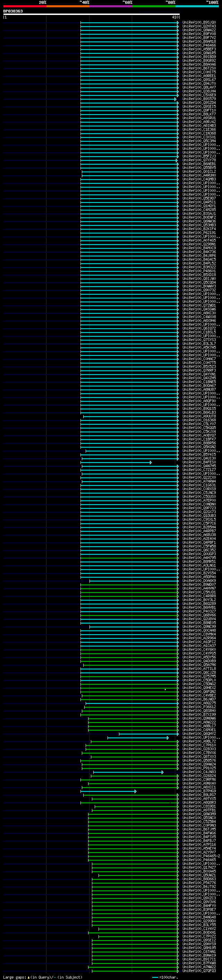Click the green alignment bar of UniRef100_A4H795

[129, 558]
